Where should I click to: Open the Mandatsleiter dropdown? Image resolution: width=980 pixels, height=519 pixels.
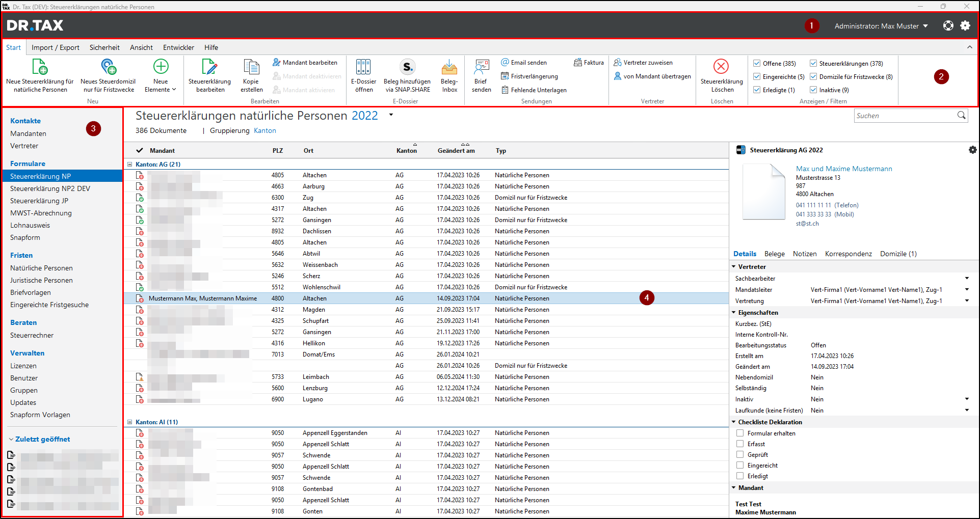pyautogui.click(x=967, y=289)
